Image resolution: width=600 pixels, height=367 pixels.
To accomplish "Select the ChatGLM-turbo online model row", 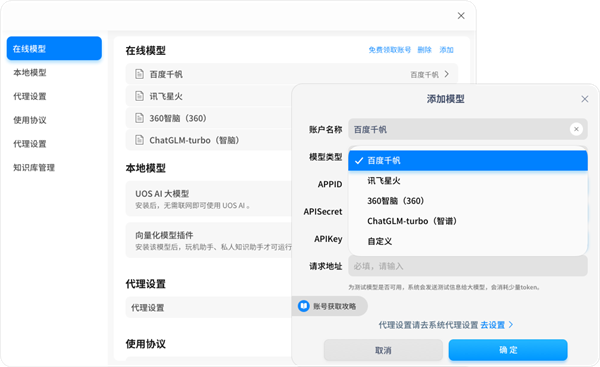I will pos(209,140).
